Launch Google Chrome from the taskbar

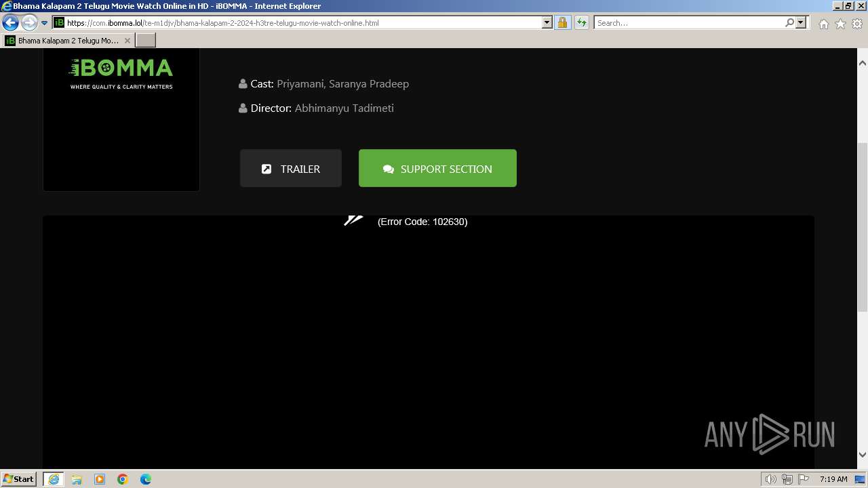(x=123, y=479)
